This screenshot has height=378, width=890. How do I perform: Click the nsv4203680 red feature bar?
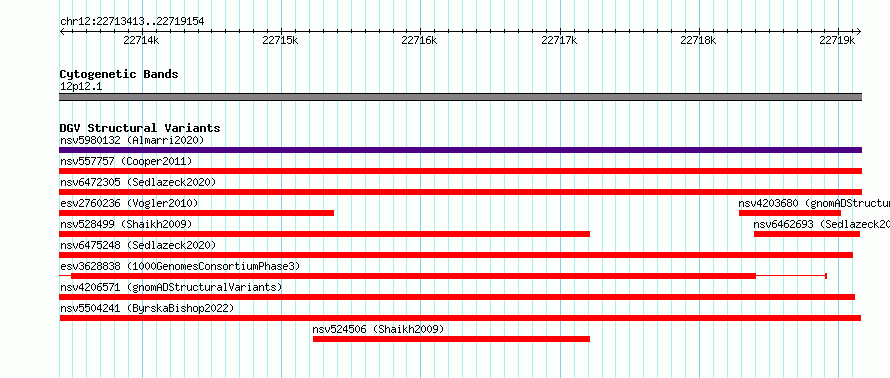click(790, 213)
